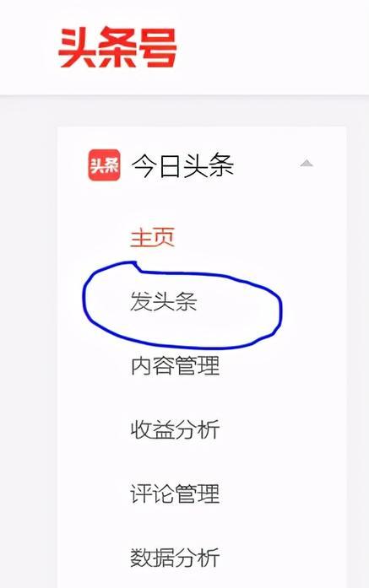Choose the 内容管理 sidebar entry
369x588 pixels.
pyautogui.click(x=175, y=365)
